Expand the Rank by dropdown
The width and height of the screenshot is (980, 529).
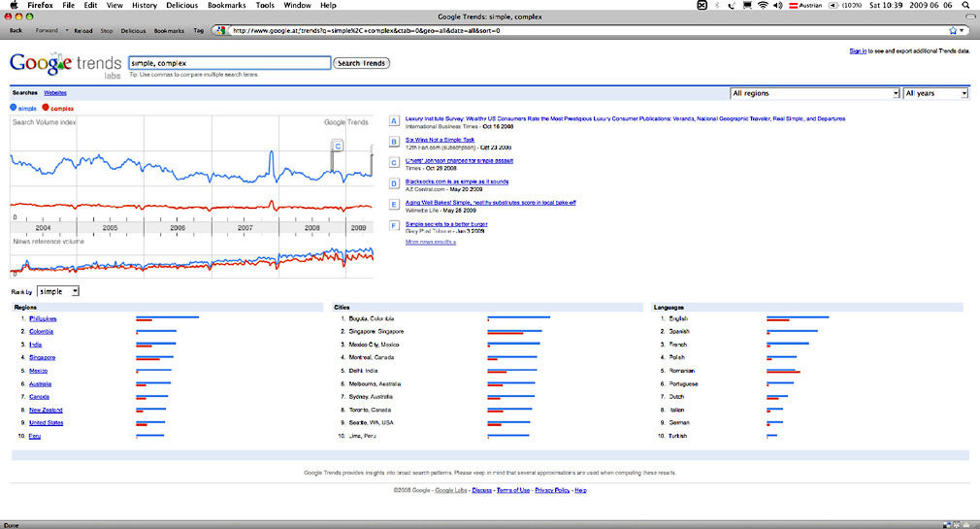(x=58, y=291)
